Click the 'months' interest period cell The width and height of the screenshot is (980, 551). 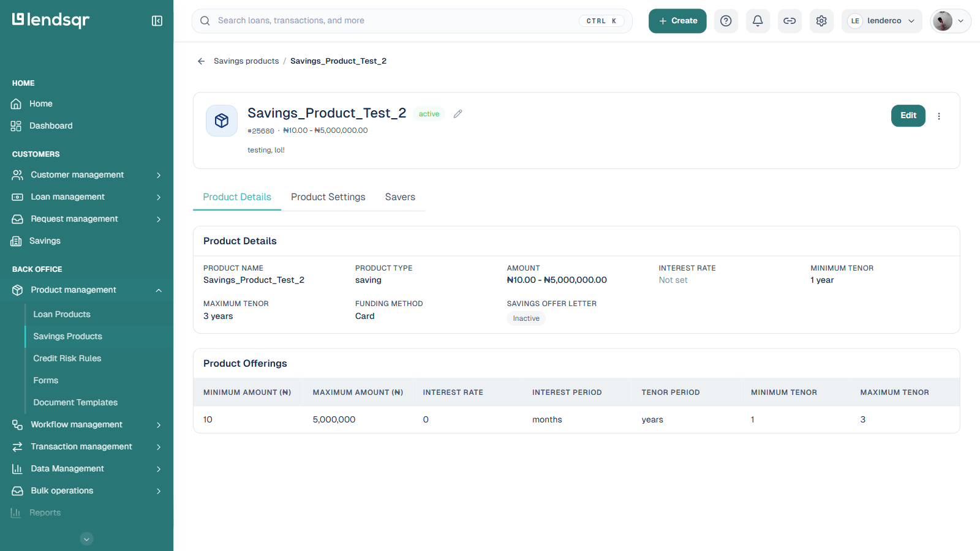pyautogui.click(x=547, y=420)
